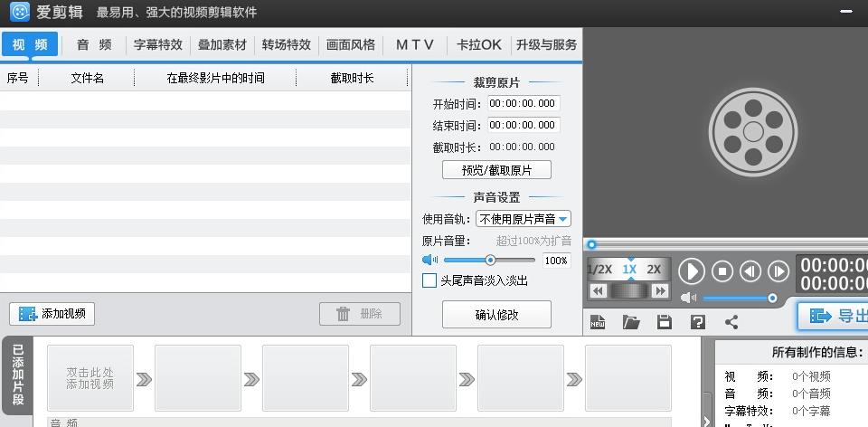
Task: Click the 原片音量 slider handle
Action: tap(490, 260)
